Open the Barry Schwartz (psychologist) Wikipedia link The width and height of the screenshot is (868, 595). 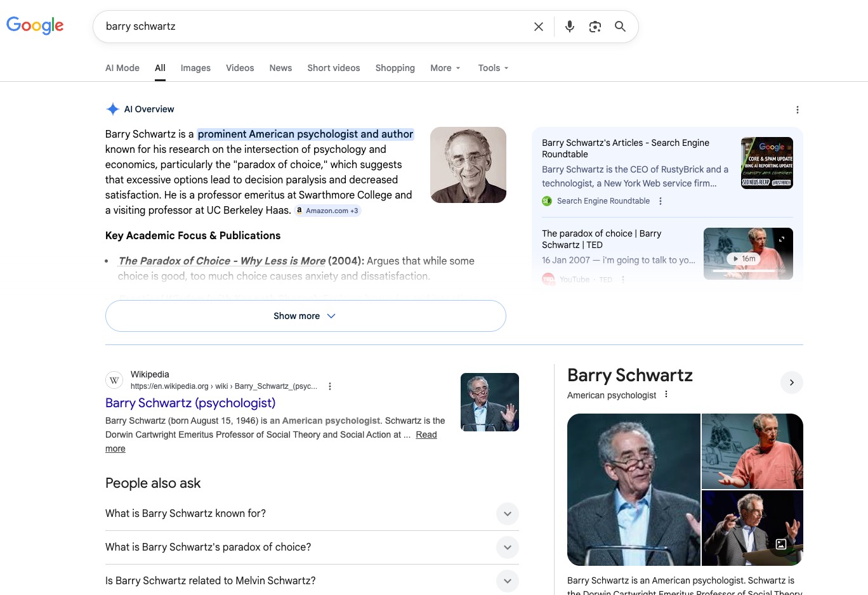190,403
